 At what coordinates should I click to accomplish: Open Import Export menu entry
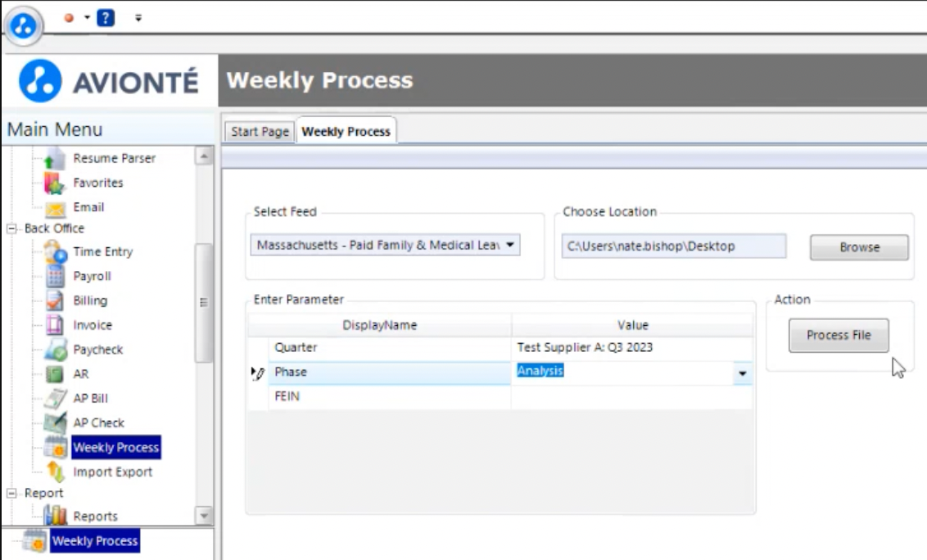112,472
